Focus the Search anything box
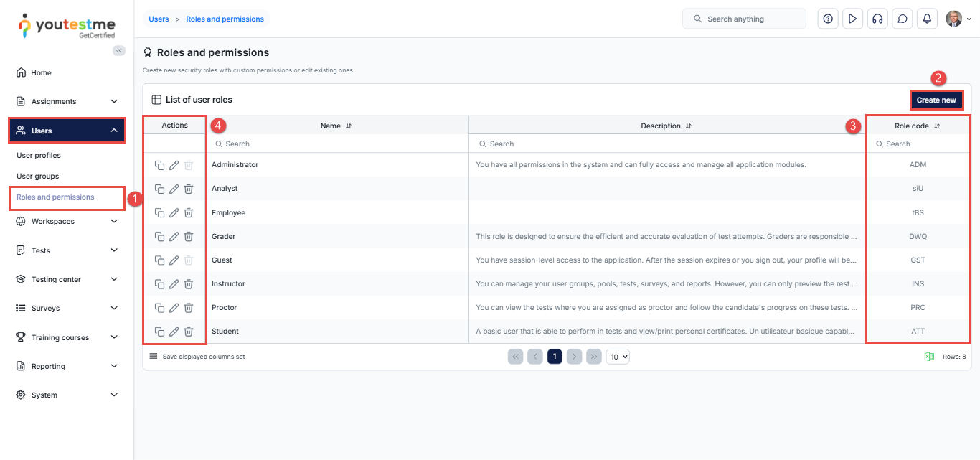The width and height of the screenshot is (980, 460). (x=745, y=19)
